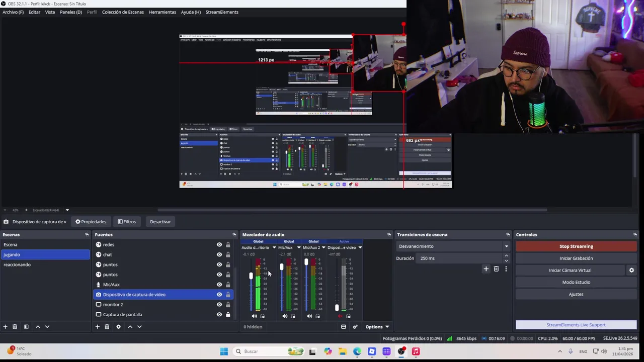This screenshot has height=362, width=644.
Task: Toggle visibility of monitor 2 source
Action: 219,305
